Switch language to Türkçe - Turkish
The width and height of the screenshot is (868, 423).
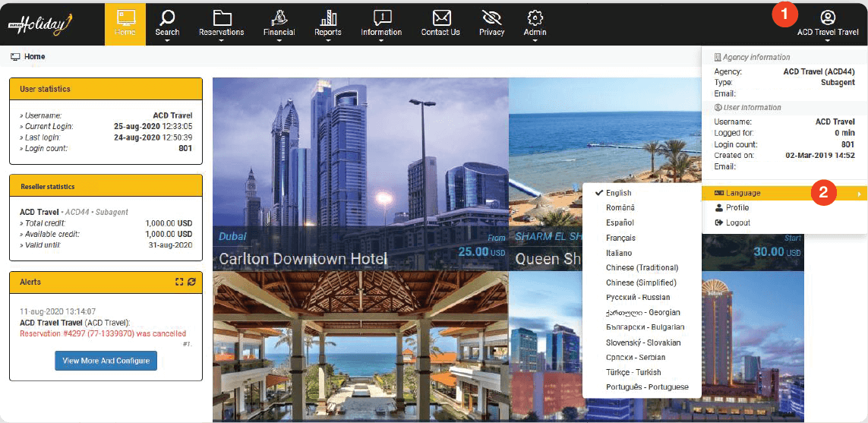point(633,372)
